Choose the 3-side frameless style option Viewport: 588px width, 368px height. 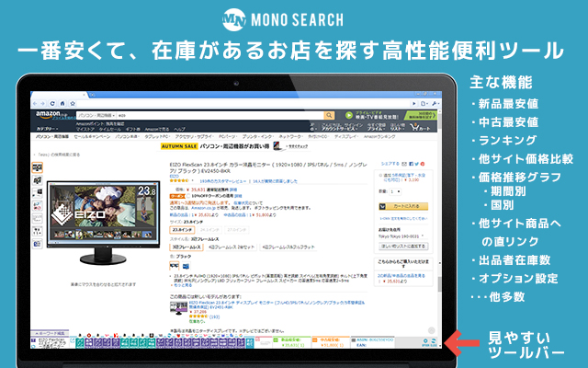(187, 247)
